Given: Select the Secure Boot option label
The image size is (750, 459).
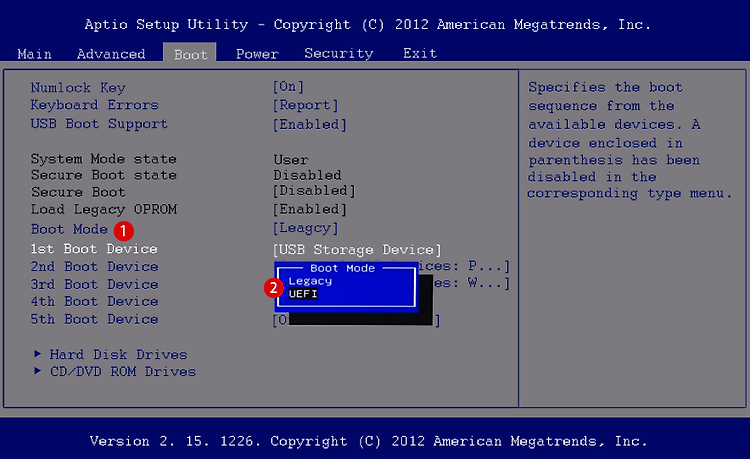Looking at the screenshot, I should click(x=78, y=192).
